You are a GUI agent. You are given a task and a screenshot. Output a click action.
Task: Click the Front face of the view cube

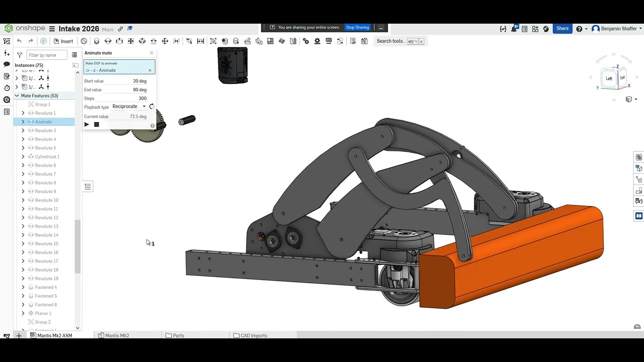coord(622,77)
